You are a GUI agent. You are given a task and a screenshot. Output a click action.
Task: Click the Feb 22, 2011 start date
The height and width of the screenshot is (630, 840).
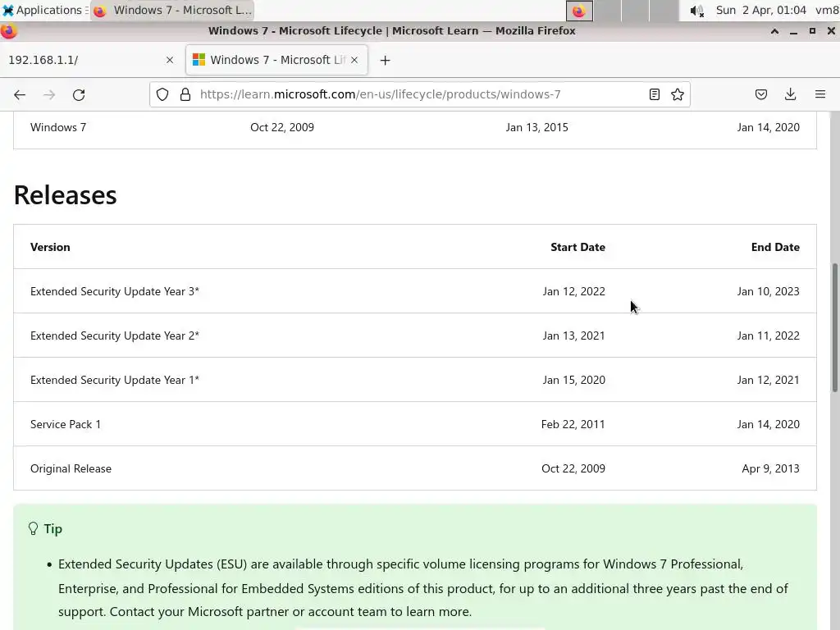click(573, 424)
